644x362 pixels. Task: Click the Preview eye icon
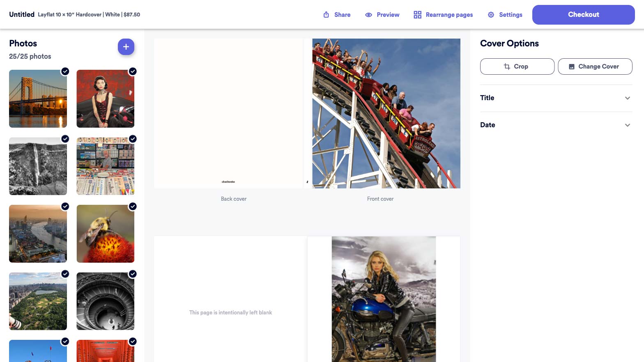(368, 15)
